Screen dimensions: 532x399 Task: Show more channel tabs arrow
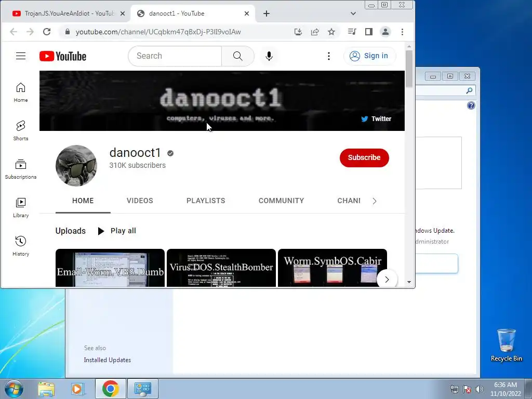click(374, 201)
